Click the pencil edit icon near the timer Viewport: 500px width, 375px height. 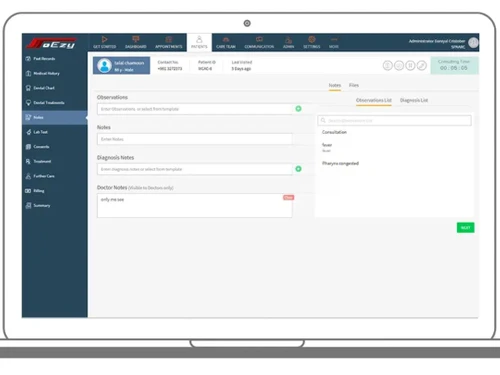coord(422,65)
